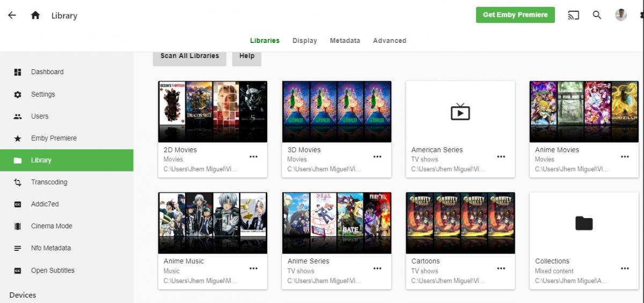644x303 pixels.
Task: Open the 3D Movies three-dot menu
Action: (x=377, y=157)
